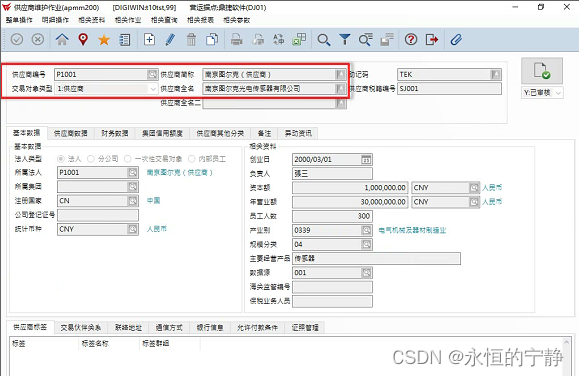Click the copy documents toolbar icon

(x=212, y=39)
